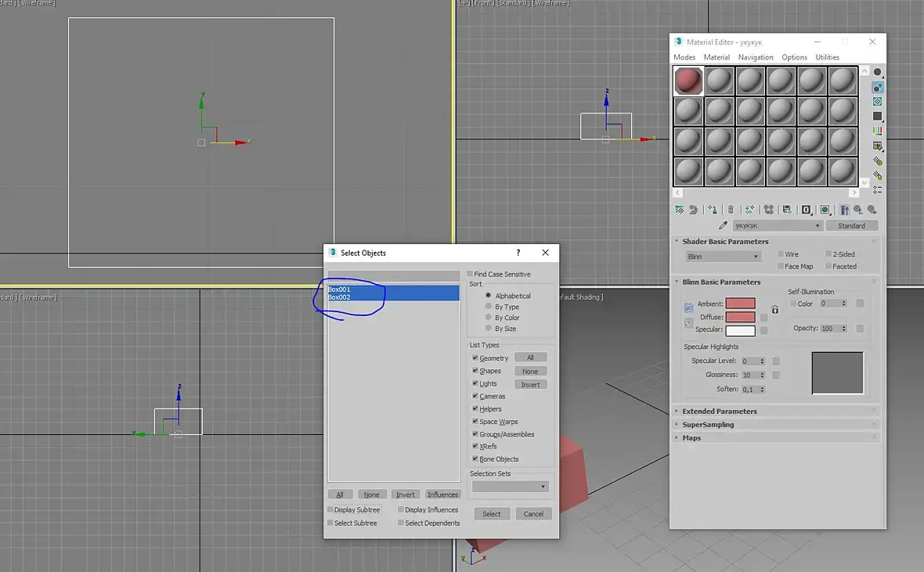Click the Standard material type button

(x=851, y=225)
